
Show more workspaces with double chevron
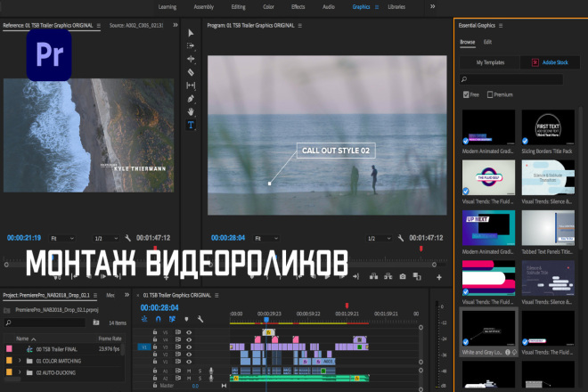432,6
